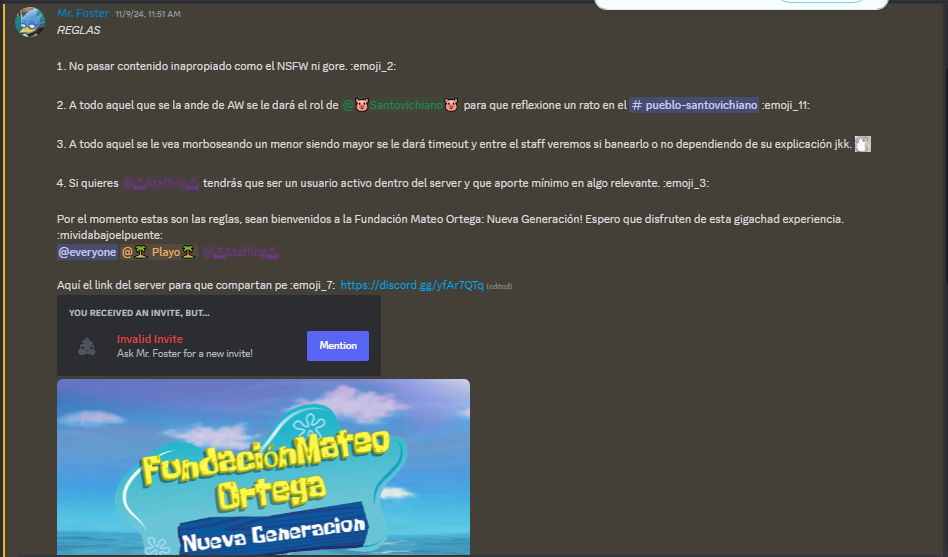The image size is (948, 557).
Task: Click the Mention button on invite card
Action: (337, 346)
